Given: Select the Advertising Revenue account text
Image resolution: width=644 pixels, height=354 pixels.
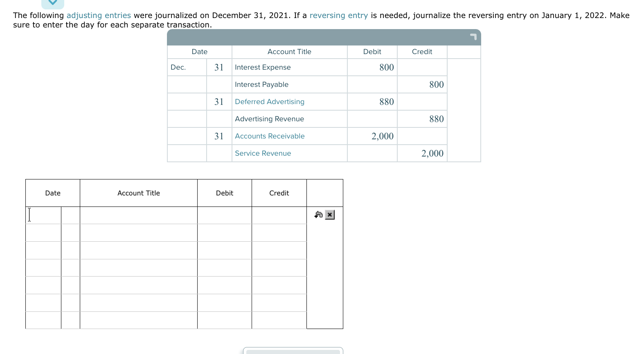Looking at the screenshot, I should (x=269, y=119).
